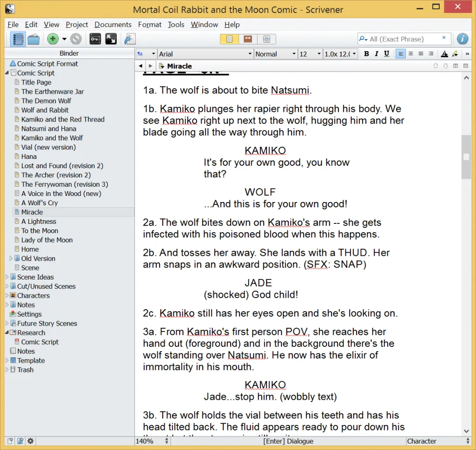Open the Inspector with the blue info icon

(x=462, y=39)
